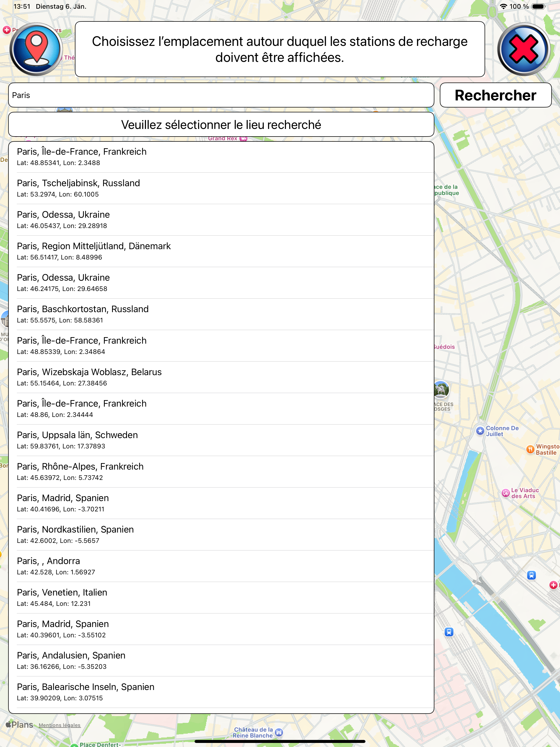Image resolution: width=560 pixels, height=747 pixels.
Task: Tap the red location pin icon
Action: point(36,49)
